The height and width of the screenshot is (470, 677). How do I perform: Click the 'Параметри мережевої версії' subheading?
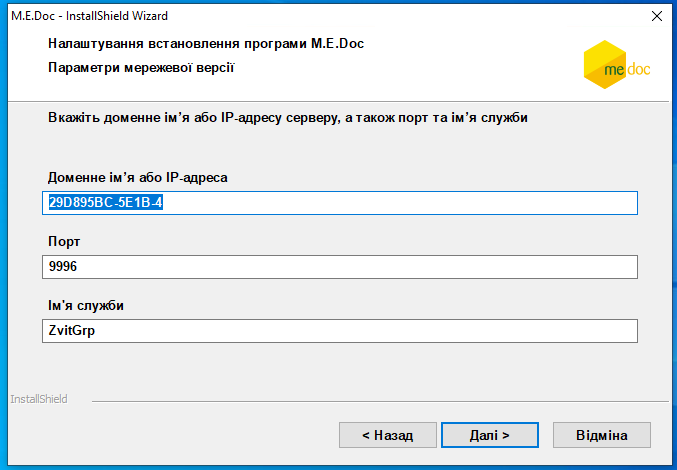(x=140, y=68)
